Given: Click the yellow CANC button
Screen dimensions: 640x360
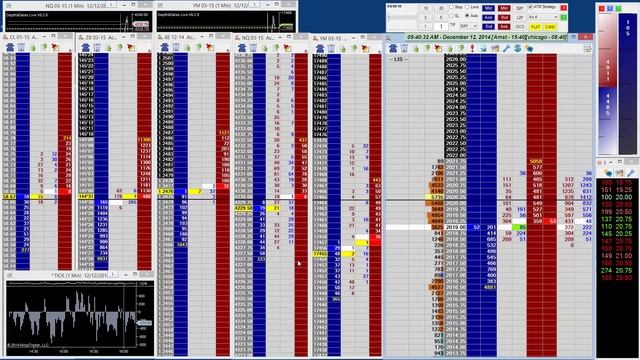Looking at the screenshot, I should pyautogui.click(x=550, y=27).
